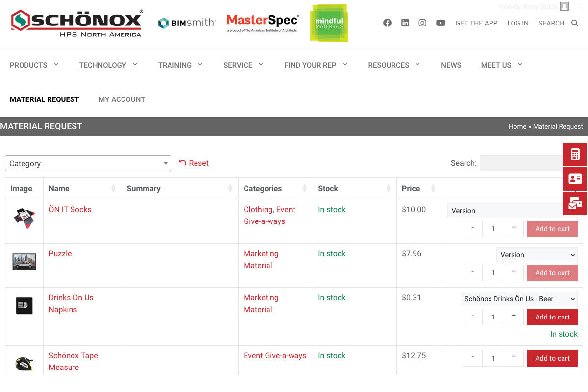Open the YouTube social icon
The height and width of the screenshot is (392, 588).
tap(441, 23)
